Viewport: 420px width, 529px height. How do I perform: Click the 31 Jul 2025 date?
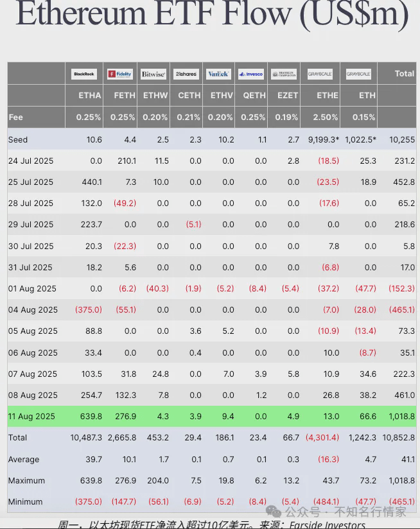[x=30, y=268]
